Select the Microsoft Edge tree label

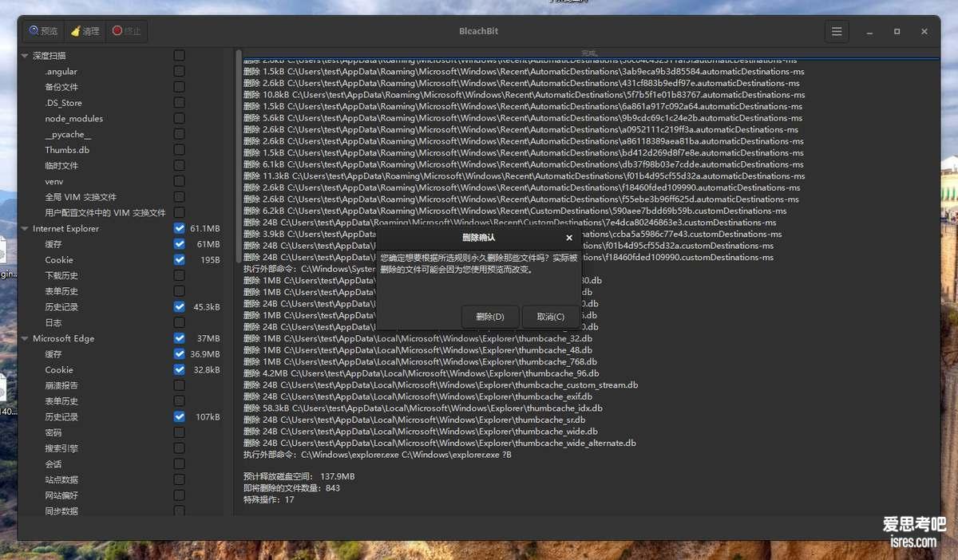[63, 339]
